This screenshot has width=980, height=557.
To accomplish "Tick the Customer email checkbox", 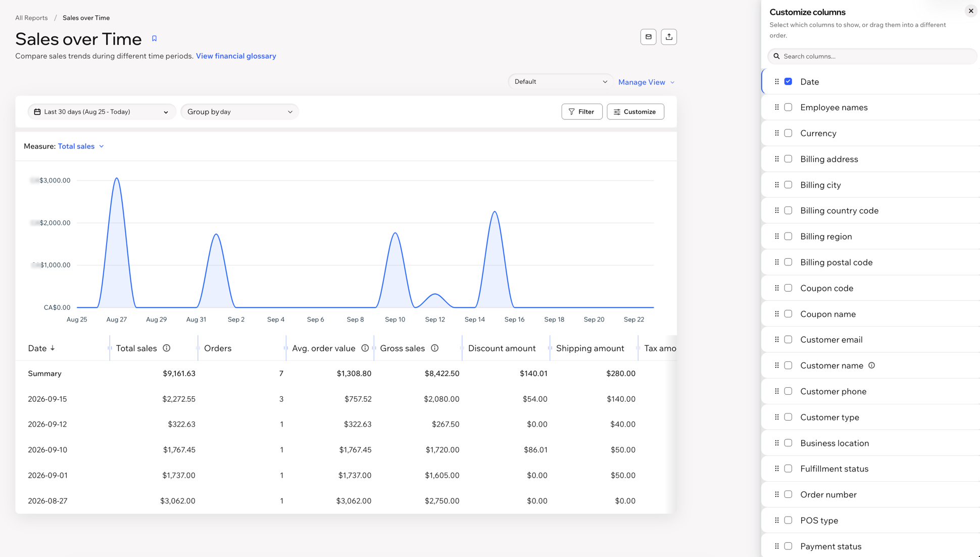I will pos(788,340).
